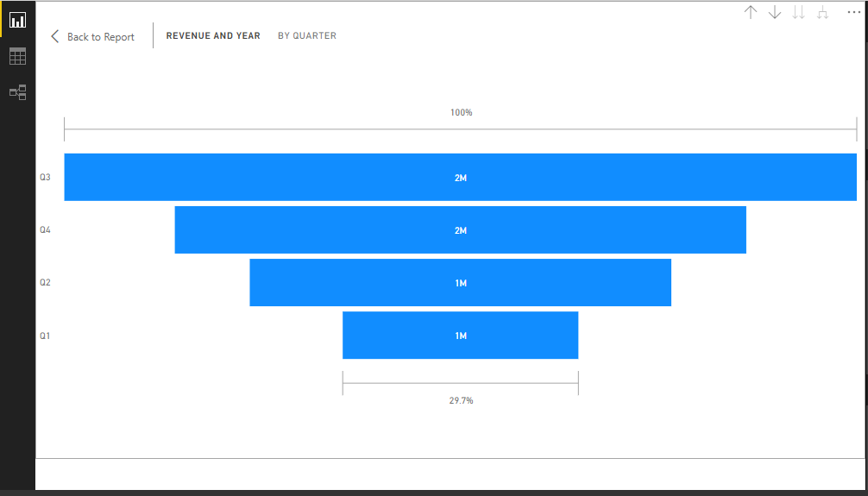Switch to the Data view icon
Screen dimensions: 868x496
[x=18, y=56]
